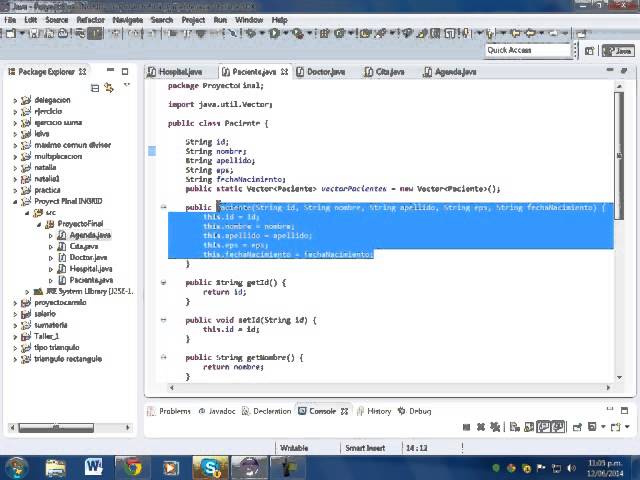Collapse All in Package Explorer toolbar
Screen dimensions: 640x480
[95, 88]
